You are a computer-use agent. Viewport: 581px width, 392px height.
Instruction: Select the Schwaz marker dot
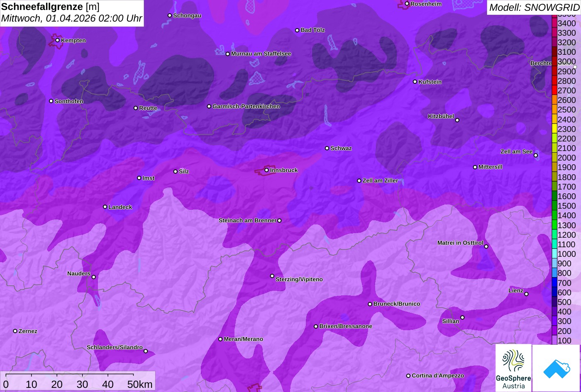click(x=327, y=148)
